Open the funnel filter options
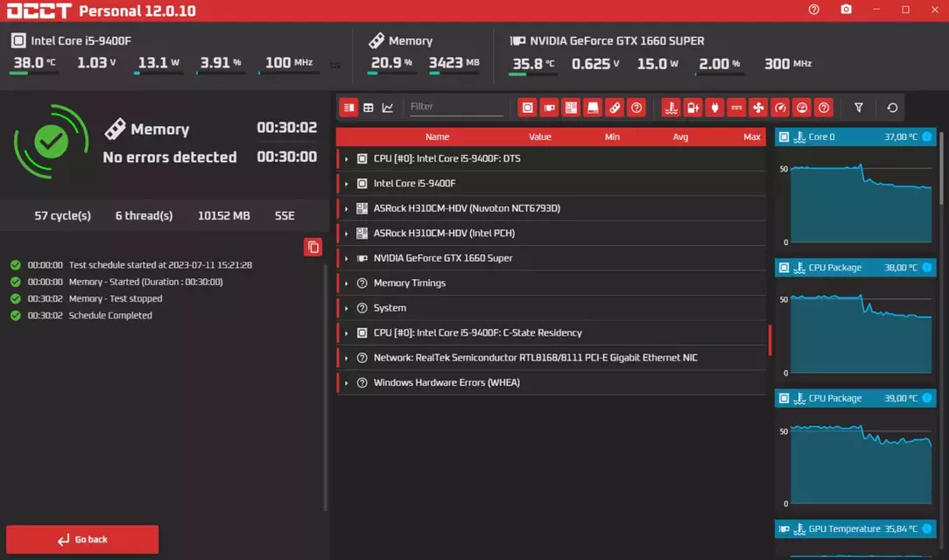The height and width of the screenshot is (560, 949). point(859,108)
